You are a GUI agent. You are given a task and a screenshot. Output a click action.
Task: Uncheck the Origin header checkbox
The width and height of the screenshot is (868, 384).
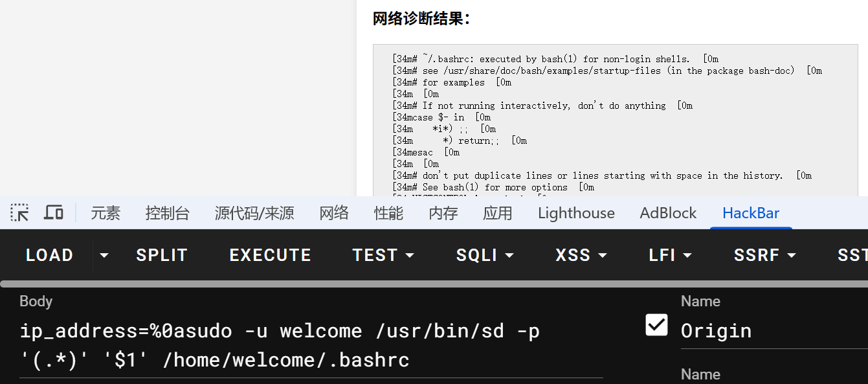pyautogui.click(x=656, y=324)
